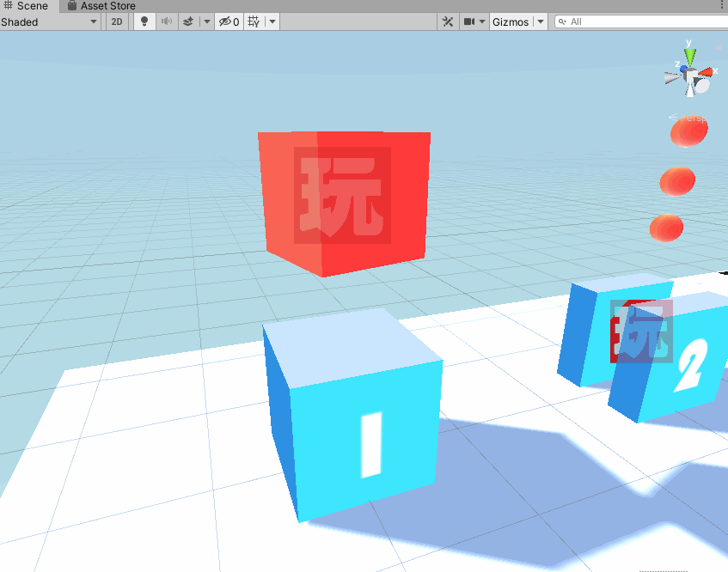This screenshot has width=728, height=572.
Task: Select the red cube with 玩 label
Action: pos(344,204)
